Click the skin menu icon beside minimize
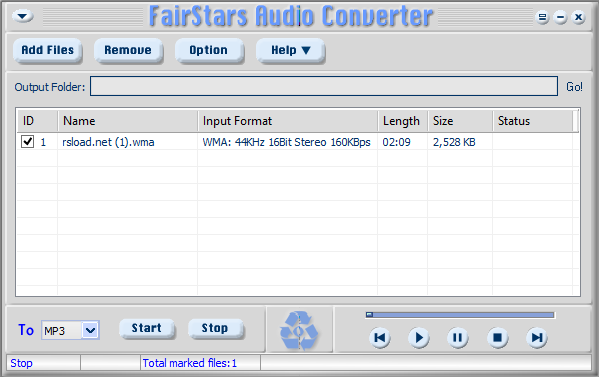This screenshot has height=377, width=599. click(542, 17)
